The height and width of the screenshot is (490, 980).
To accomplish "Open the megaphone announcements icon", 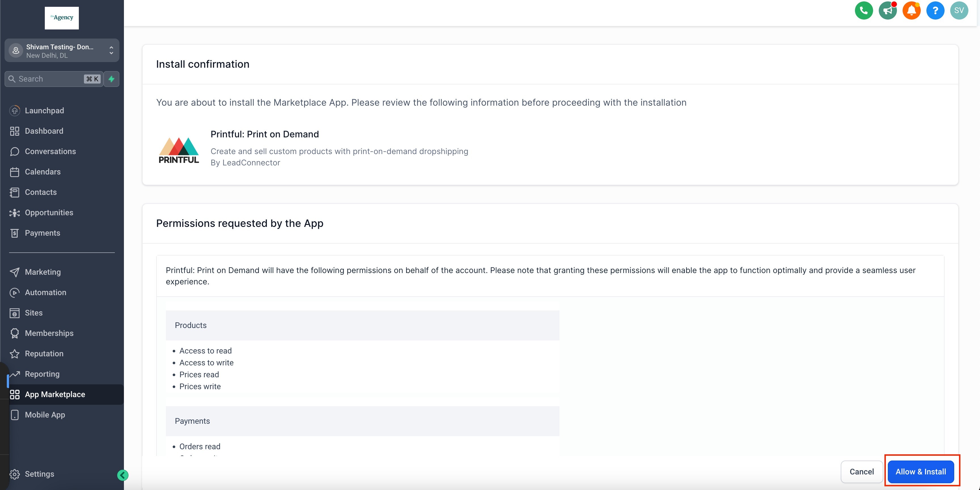I will [888, 10].
